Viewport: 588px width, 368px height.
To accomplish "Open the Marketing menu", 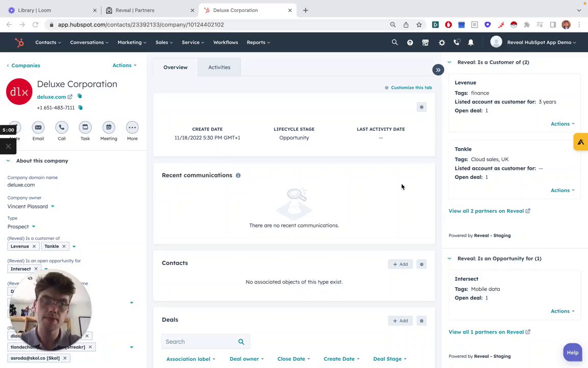I will click(x=132, y=42).
